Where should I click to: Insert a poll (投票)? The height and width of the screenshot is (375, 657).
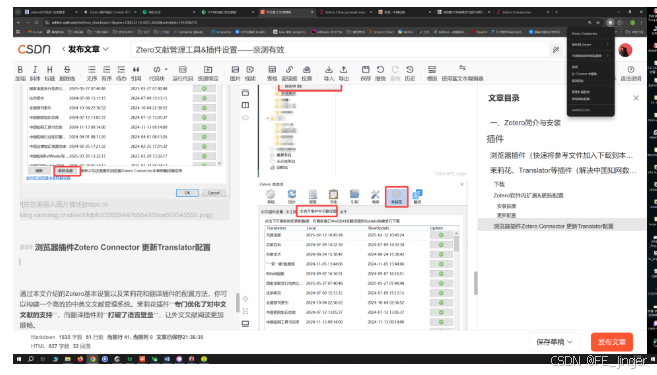(x=307, y=73)
